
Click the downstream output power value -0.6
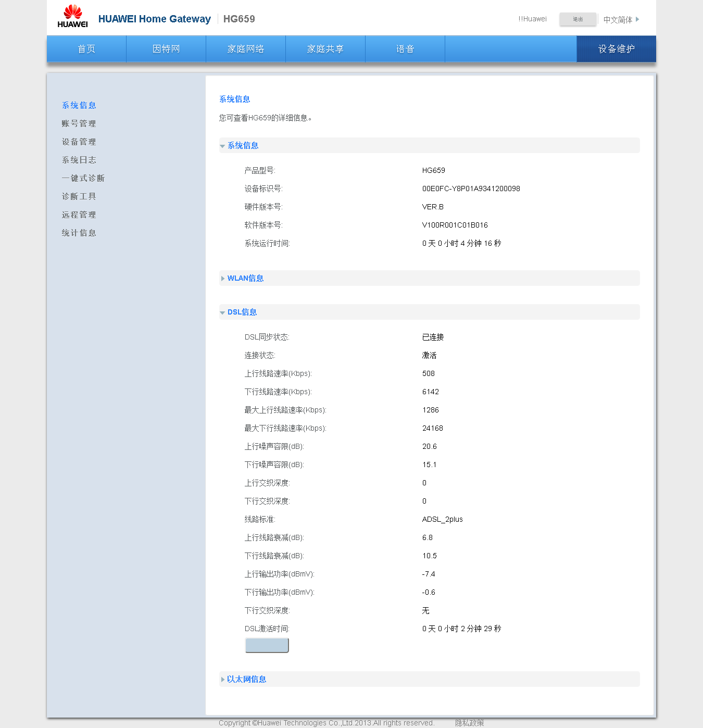tap(429, 592)
